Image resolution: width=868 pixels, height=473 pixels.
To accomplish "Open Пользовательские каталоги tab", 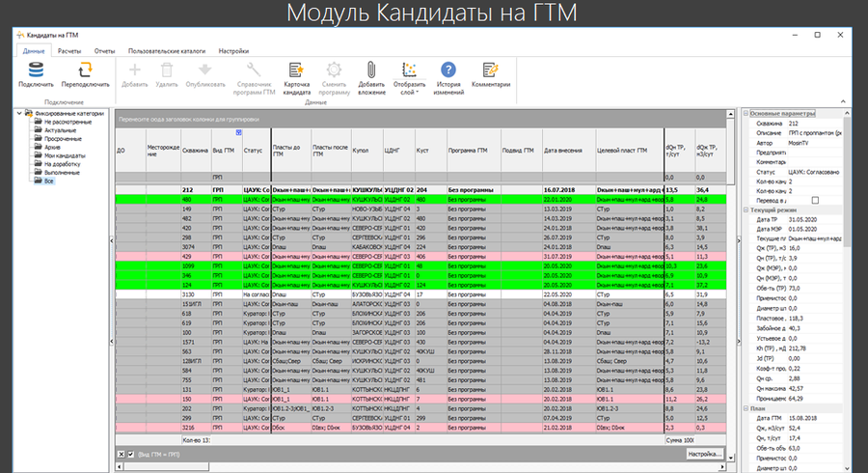I will point(167,51).
